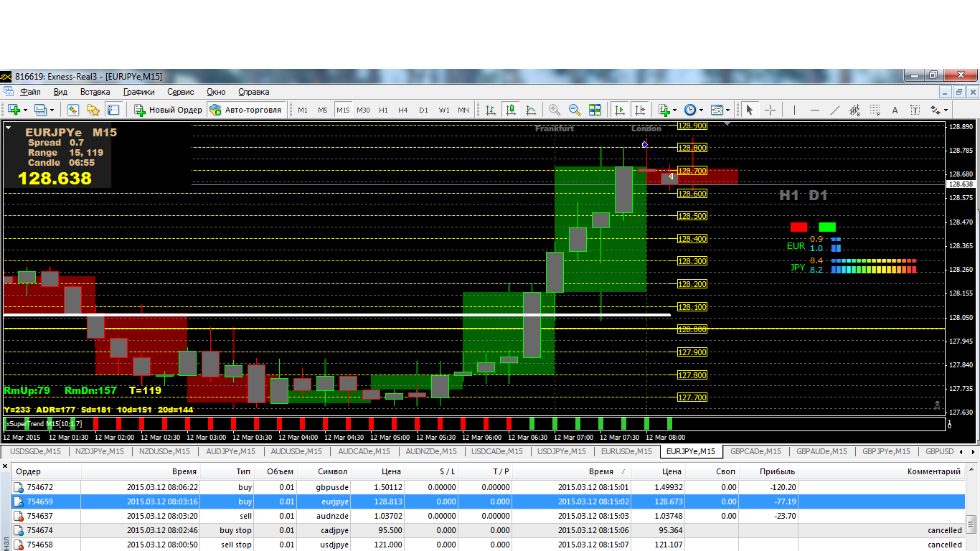Tile chart windows icon

pos(595,110)
